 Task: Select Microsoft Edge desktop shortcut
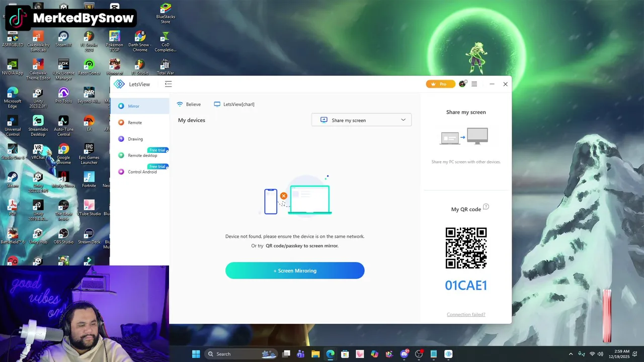(13, 98)
